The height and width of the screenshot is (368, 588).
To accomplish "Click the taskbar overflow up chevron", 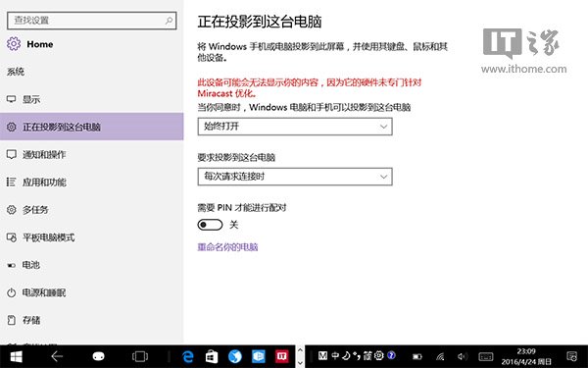I will point(300,349).
